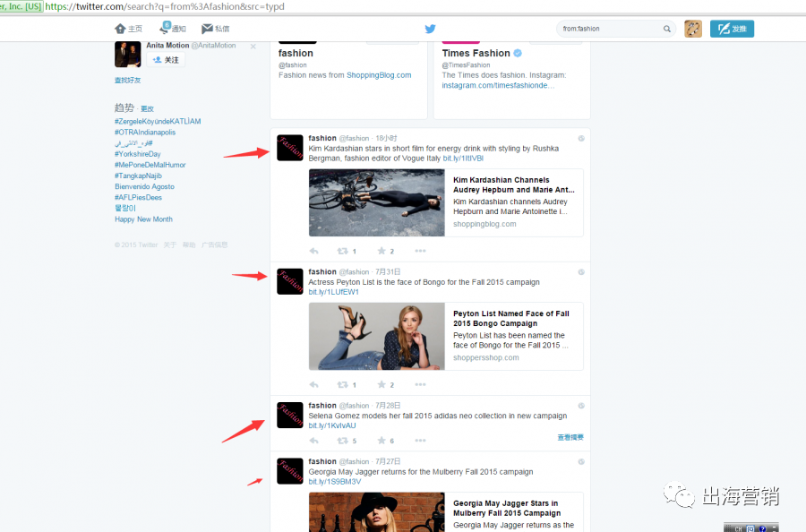Open the Peyton List article image thumbnail
This screenshot has height=532, width=806.
pyautogui.click(x=377, y=336)
